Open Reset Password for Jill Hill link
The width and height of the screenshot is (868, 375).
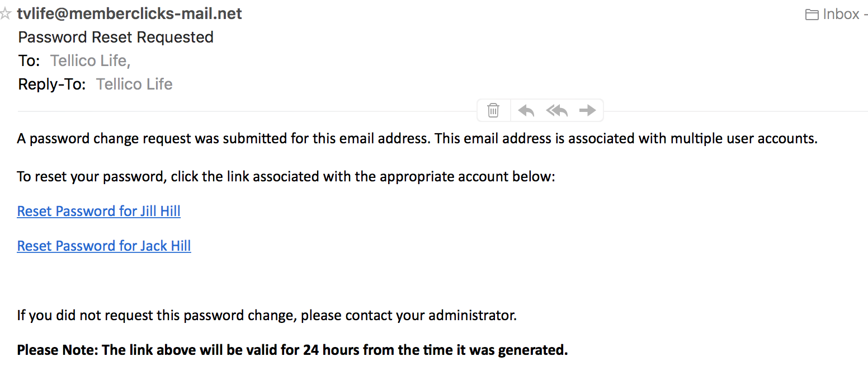(99, 211)
